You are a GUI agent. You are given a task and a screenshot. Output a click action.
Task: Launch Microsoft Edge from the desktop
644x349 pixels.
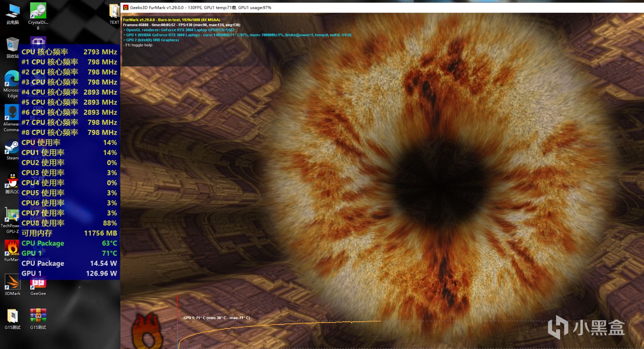click(x=12, y=84)
